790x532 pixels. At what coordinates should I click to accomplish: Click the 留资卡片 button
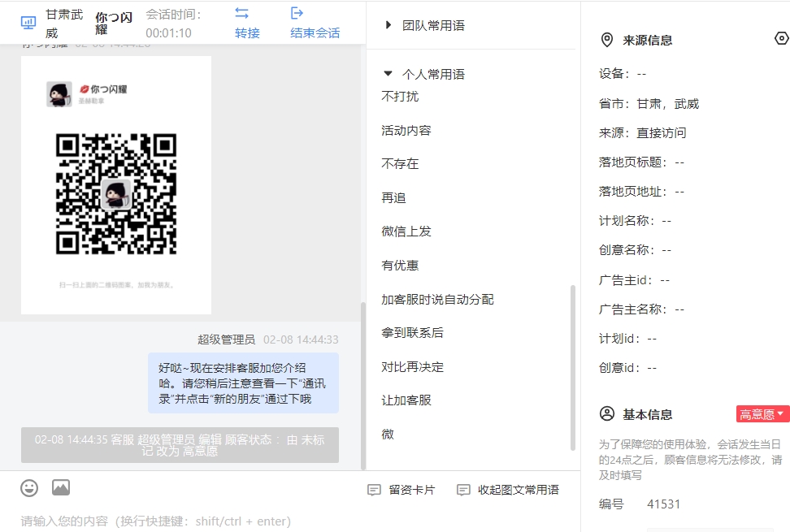(x=402, y=490)
